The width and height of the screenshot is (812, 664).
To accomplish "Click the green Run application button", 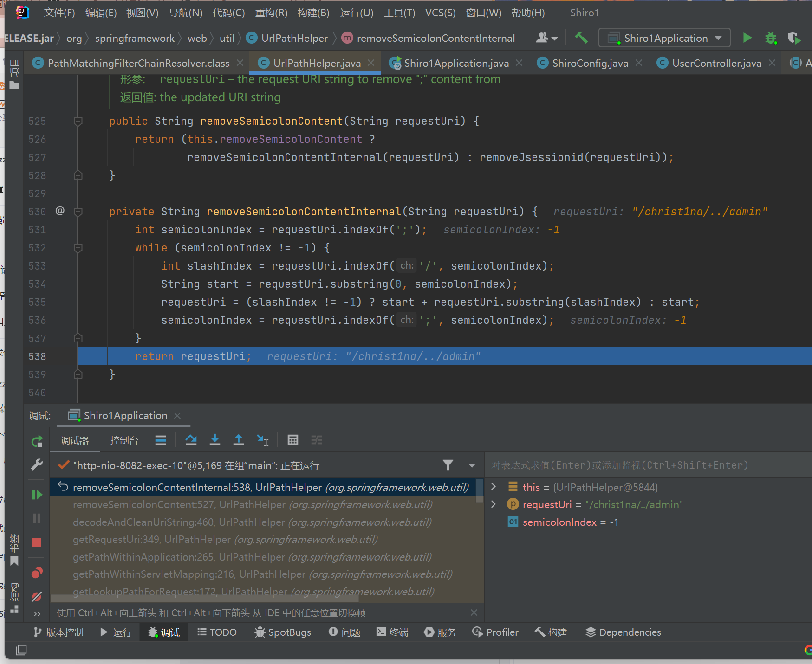I will pyautogui.click(x=747, y=38).
